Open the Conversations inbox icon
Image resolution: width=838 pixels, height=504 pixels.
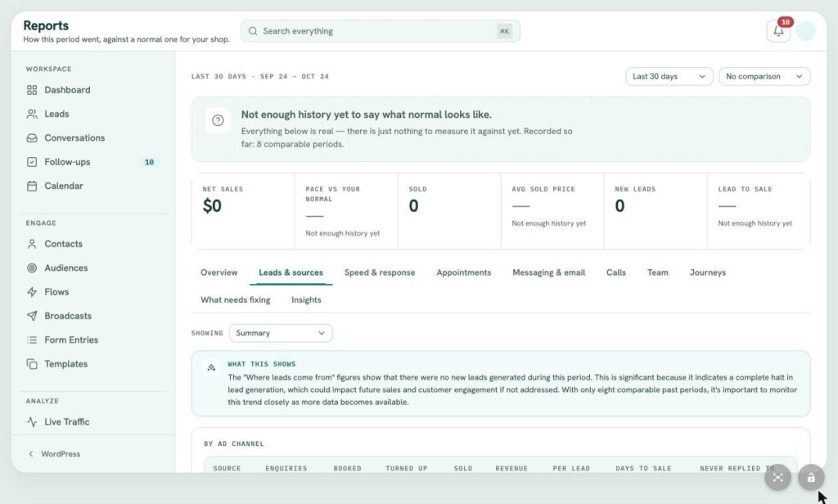[x=32, y=138]
